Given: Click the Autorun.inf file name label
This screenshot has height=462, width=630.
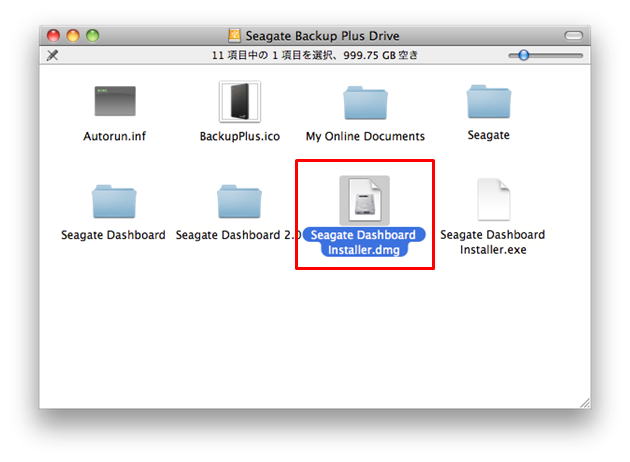Looking at the screenshot, I should [x=115, y=136].
